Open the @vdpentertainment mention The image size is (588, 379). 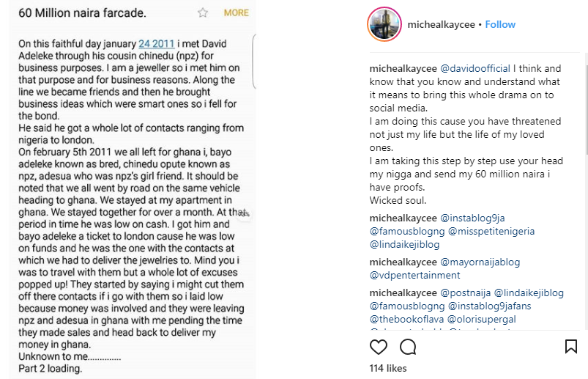(414, 275)
